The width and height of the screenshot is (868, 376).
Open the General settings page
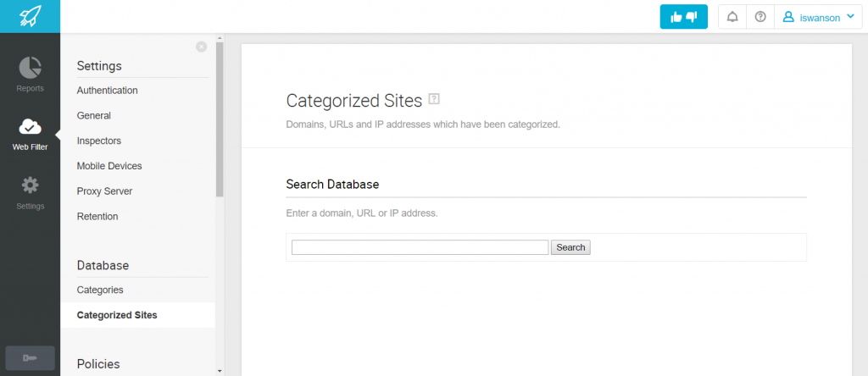point(93,115)
